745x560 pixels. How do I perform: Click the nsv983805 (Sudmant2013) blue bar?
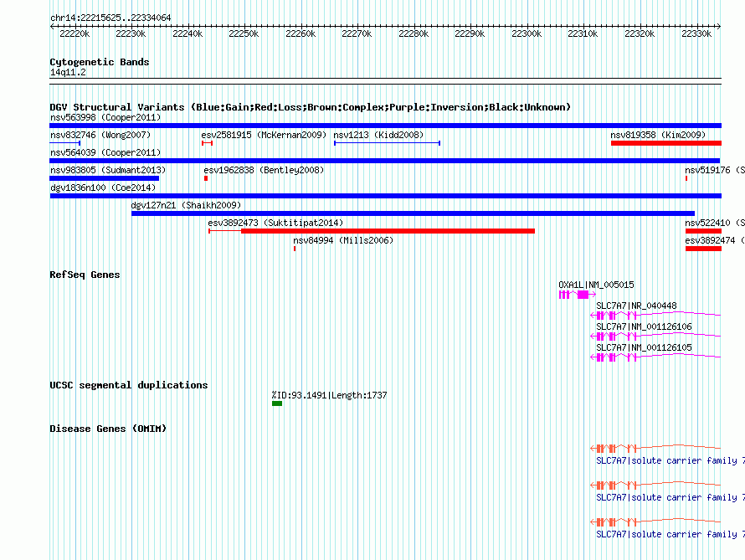coord(104,178)
